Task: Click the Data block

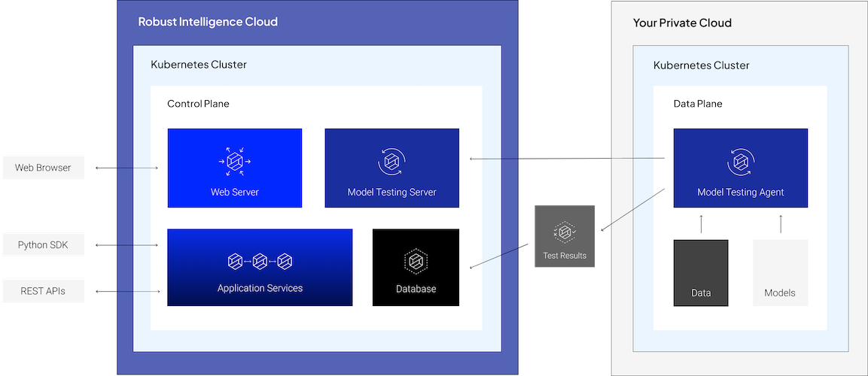Action: [701, 273]
